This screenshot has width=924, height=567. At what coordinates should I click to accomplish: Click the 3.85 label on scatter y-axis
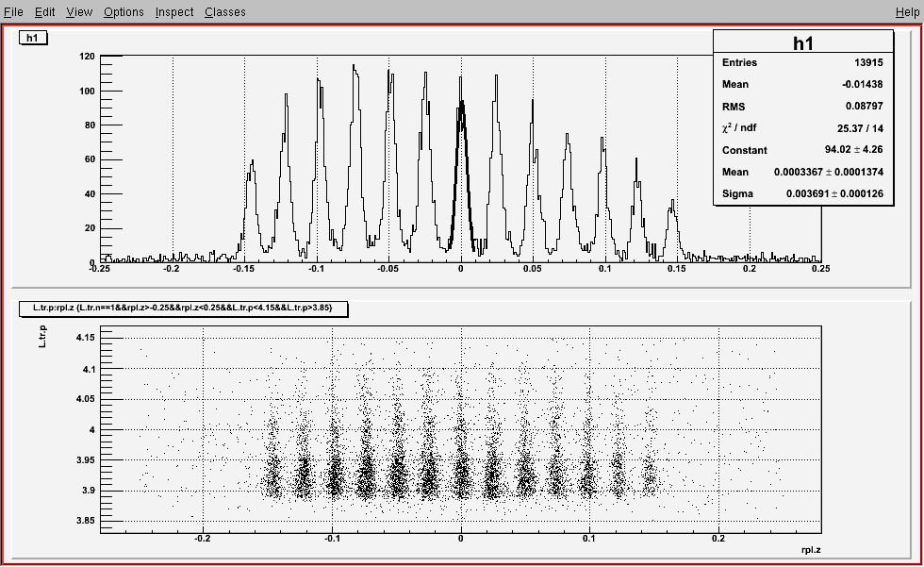86,521
